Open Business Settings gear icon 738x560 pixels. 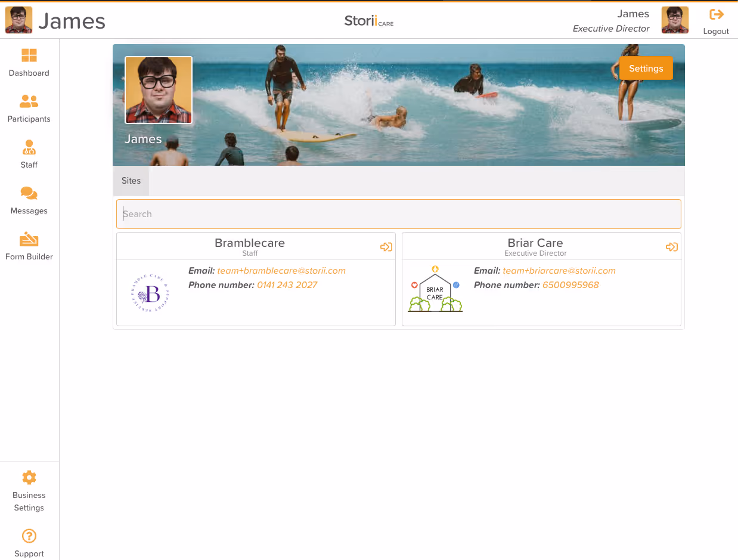(x=29, y=478)
